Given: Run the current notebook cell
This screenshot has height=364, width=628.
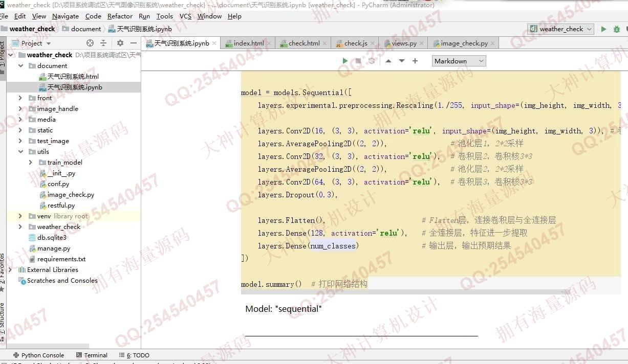Looking at the screenshot, I should 345,61.
